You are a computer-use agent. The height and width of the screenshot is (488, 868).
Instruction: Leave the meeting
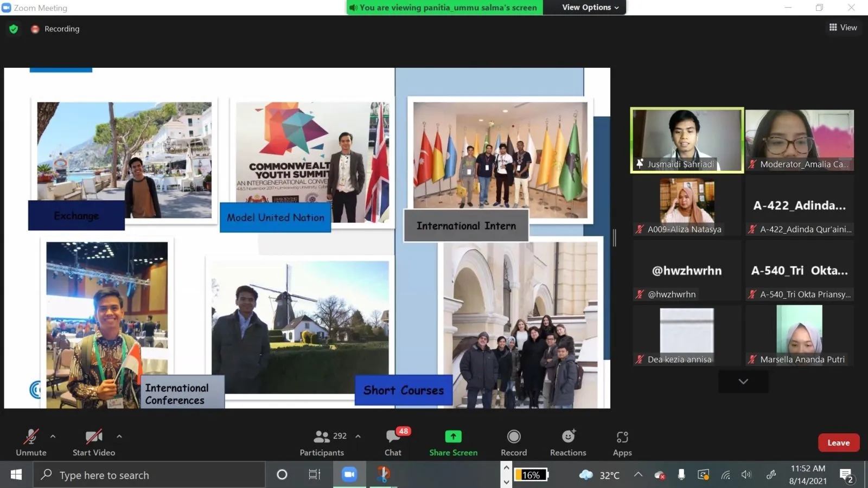coord(839,443)
